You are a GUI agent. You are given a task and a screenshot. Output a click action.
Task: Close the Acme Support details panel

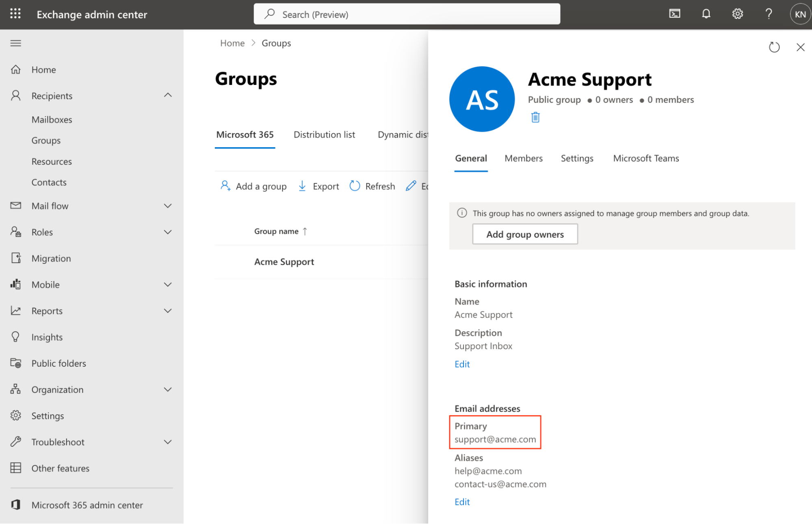pos(800,47)
